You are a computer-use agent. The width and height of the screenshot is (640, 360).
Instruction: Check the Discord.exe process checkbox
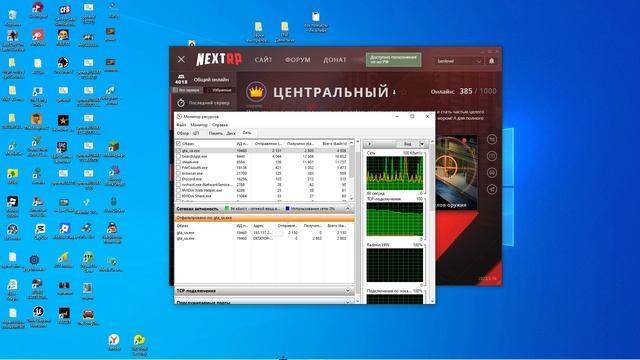tap(178, 179)
